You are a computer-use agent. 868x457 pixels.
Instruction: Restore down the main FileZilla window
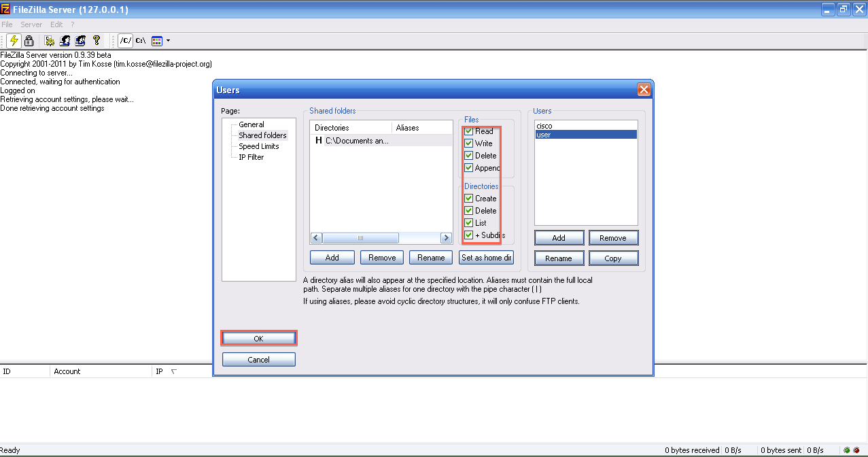pos(844,10)
